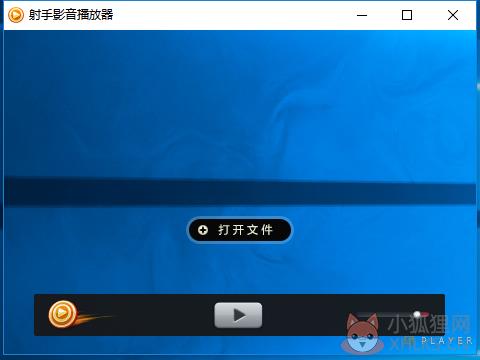
Task: Click the 打开文件 button
Action: click(x=240, y=230)
